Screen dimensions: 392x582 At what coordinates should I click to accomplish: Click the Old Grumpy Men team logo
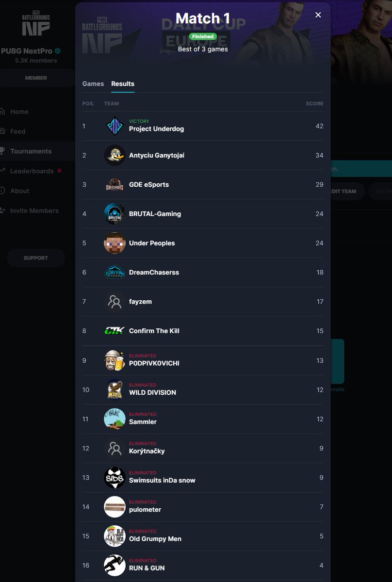(x=114, y=536)
